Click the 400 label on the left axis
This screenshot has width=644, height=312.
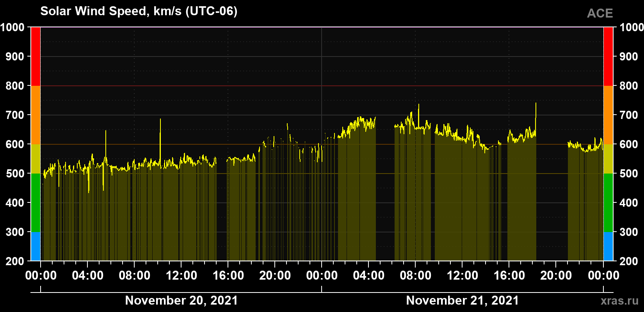(x=15, y=203)
